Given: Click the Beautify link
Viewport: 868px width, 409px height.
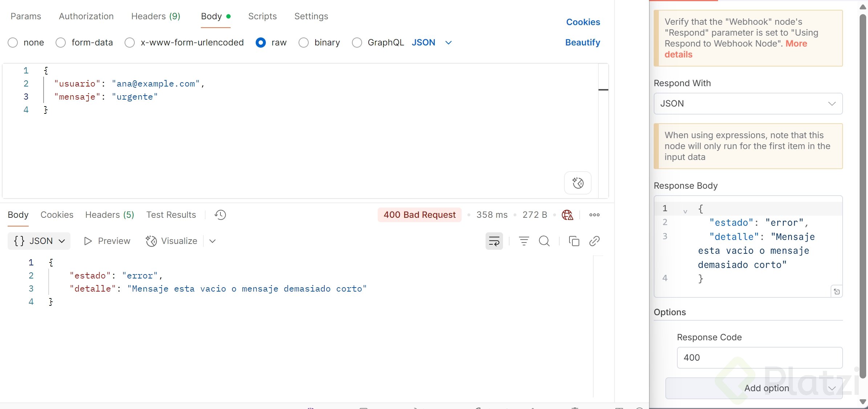Looking at the screenshot, I should coord(583,43).
